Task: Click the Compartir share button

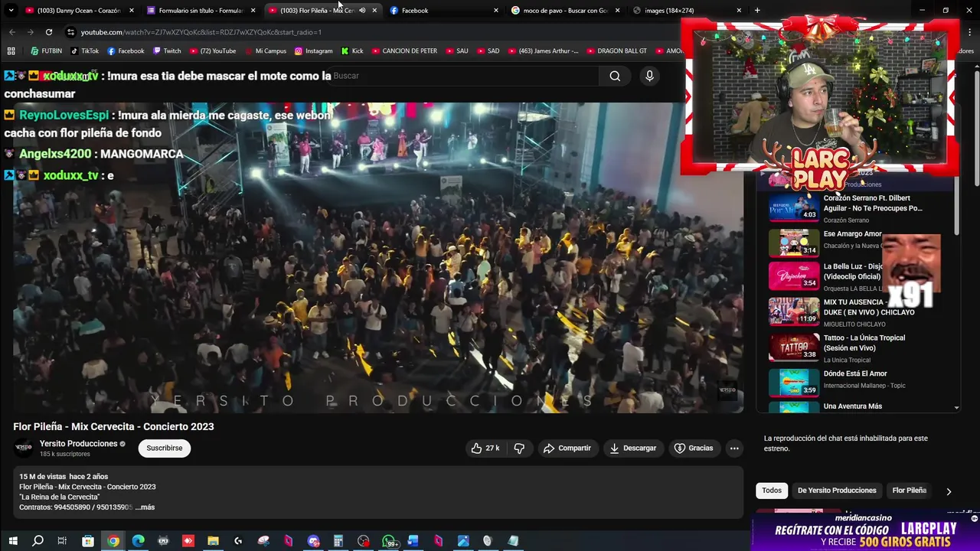Action: pos(567,448)
